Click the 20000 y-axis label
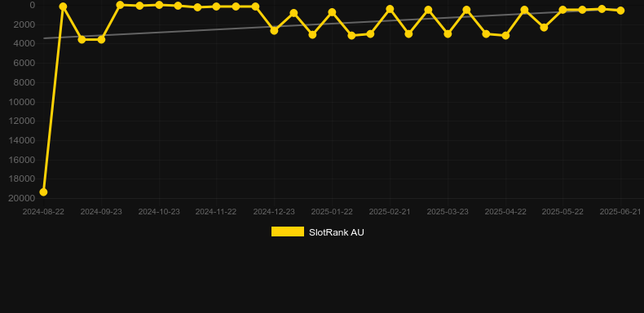This screenshot has height=313, width=644. point(22,198)
